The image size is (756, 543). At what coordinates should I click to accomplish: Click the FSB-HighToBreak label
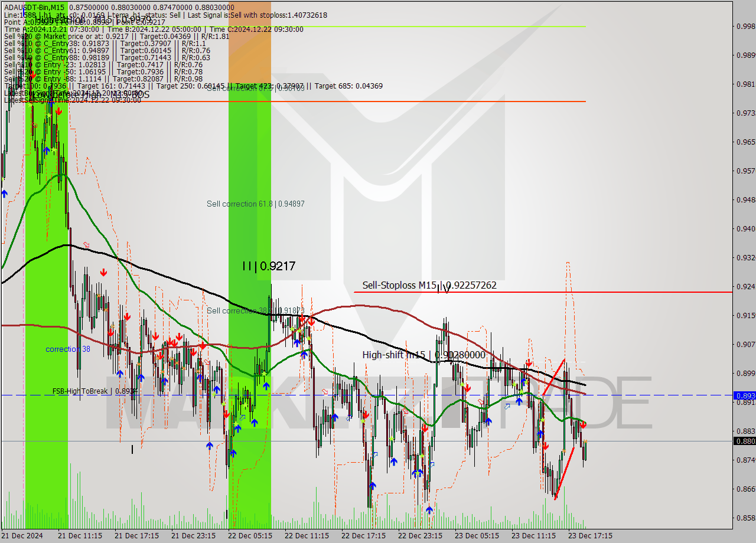(x=94, y=391)
